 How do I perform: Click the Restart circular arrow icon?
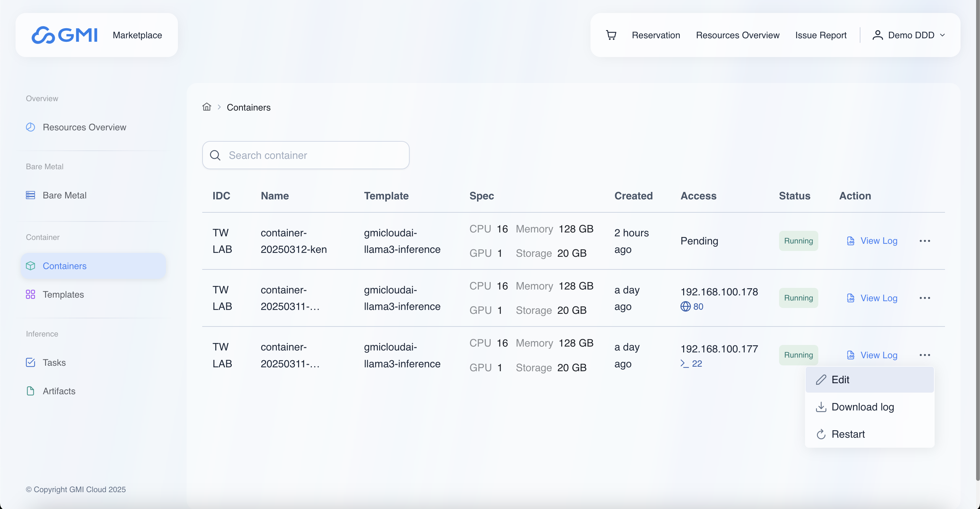821,434
